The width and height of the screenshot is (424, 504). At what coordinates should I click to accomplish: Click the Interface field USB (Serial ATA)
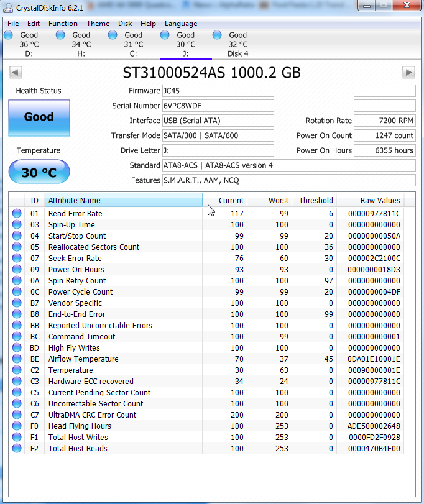tap(218, 121)
